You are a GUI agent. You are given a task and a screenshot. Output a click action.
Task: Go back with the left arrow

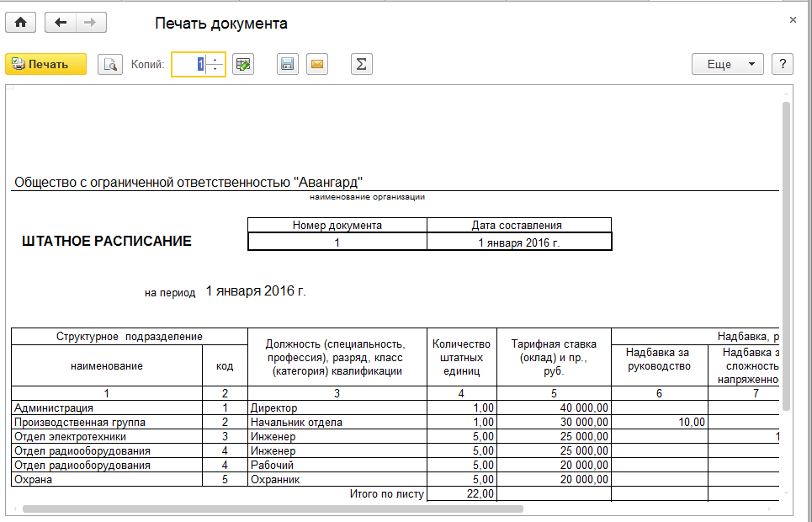point(60,23)
